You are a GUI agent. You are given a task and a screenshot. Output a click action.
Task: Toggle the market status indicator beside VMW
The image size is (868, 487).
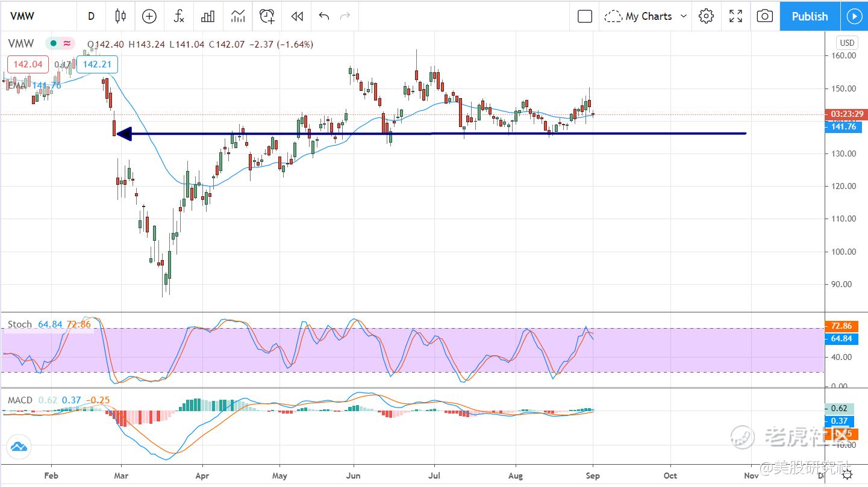tap(54, 43)
